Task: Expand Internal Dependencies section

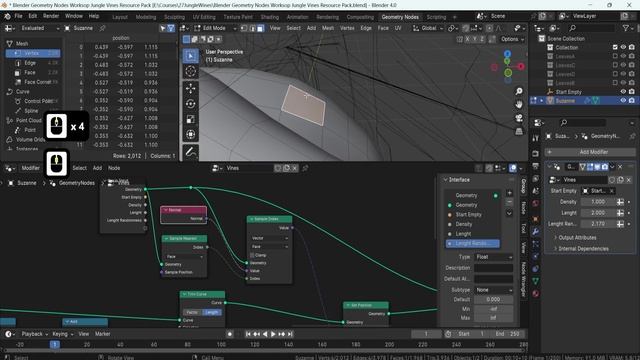Action: pyautogui.click(x=583, y=249)
